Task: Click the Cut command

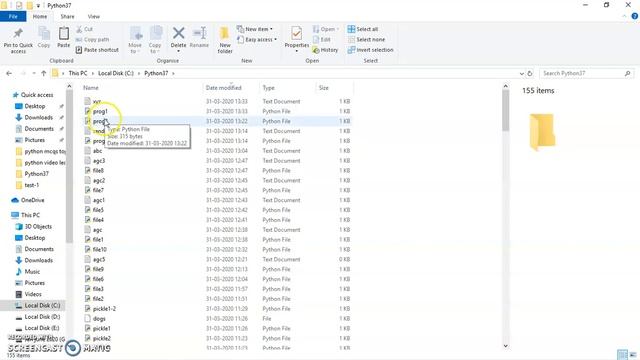Action: pos(85,29)
